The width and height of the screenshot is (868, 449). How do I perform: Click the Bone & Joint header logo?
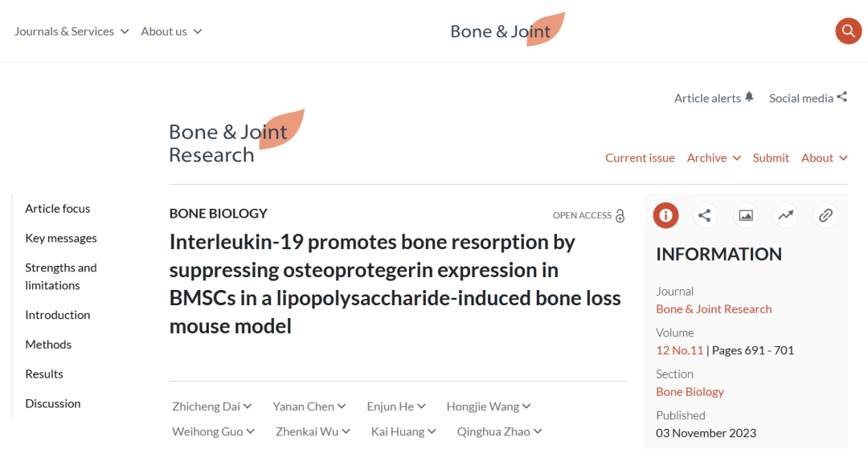(x=507, y=30)
